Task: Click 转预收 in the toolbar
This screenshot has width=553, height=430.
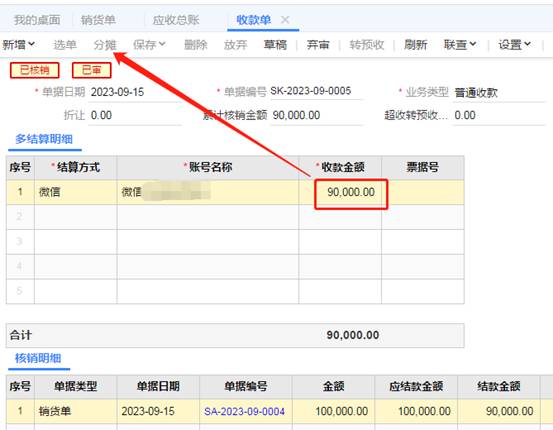Action: point(367,45)
